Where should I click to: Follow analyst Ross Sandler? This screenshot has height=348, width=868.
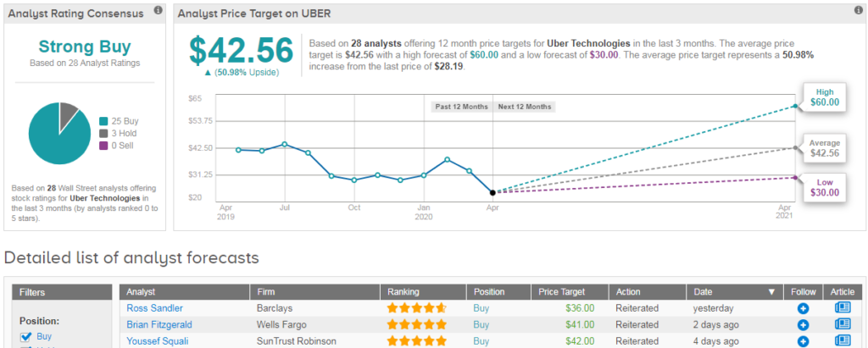[803, 308]
